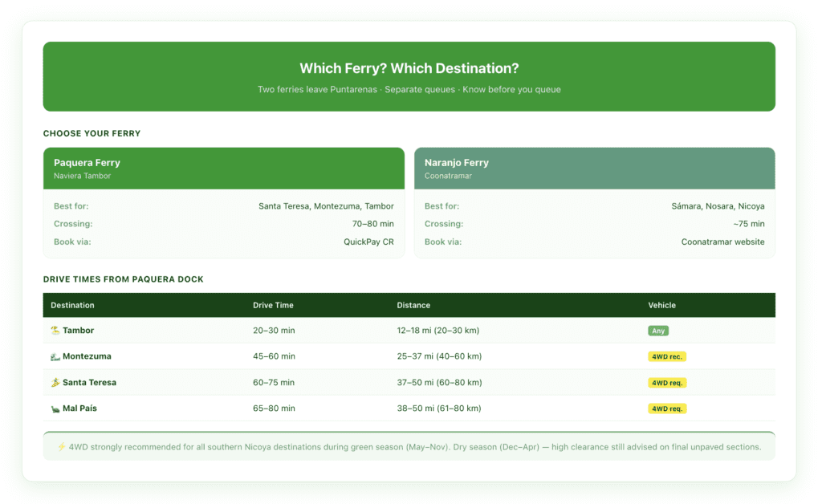Select the Naranjo Ferry card header

[x=595, y=169]
